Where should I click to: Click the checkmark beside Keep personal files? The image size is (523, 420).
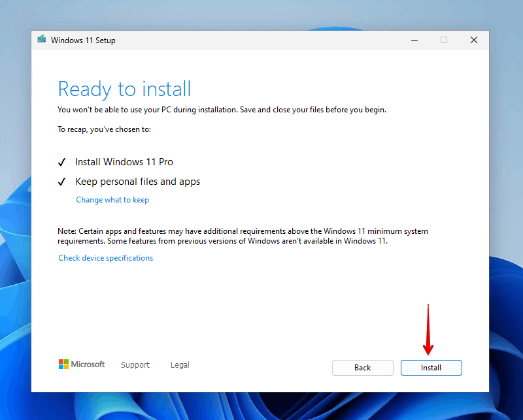[62, 182]
